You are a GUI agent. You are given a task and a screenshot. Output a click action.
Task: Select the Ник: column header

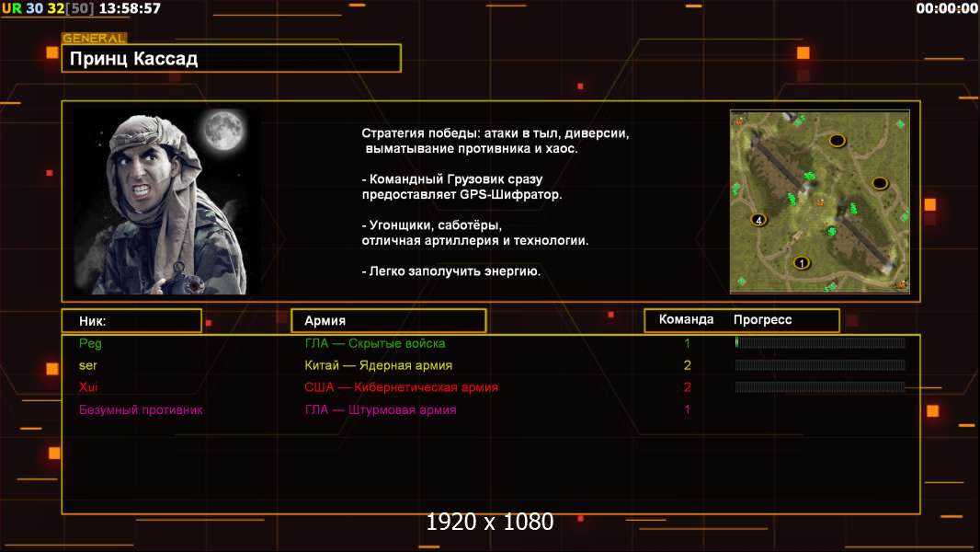(x=131, y=321)
